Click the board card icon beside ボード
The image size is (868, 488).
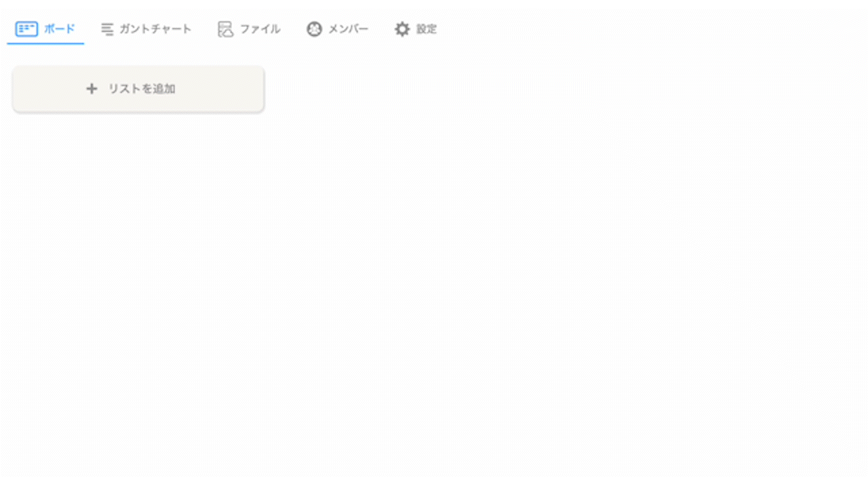pyautogui.click(x=26, y=29)
